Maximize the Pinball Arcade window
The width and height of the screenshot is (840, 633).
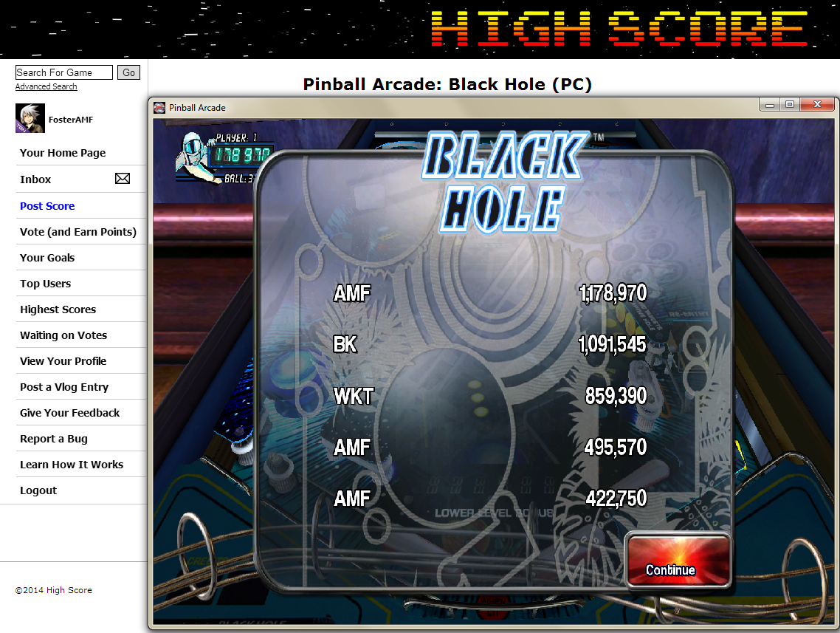[790, 105]
